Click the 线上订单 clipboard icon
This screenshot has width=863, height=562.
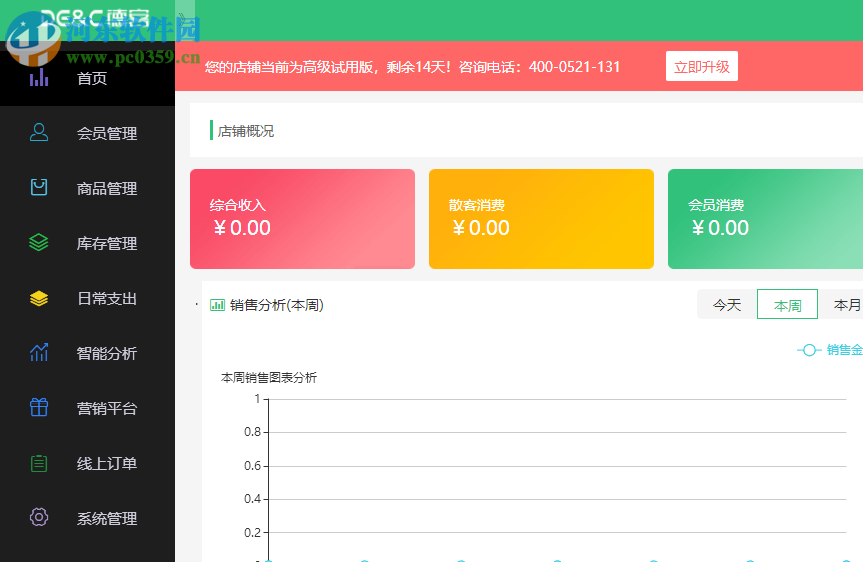pos(39,463)
